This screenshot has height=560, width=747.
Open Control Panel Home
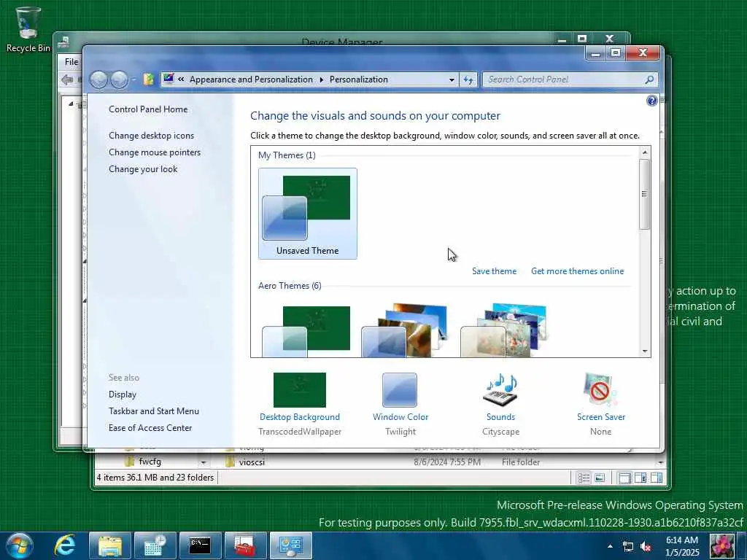pyautogui.click(x=148, y=109)
